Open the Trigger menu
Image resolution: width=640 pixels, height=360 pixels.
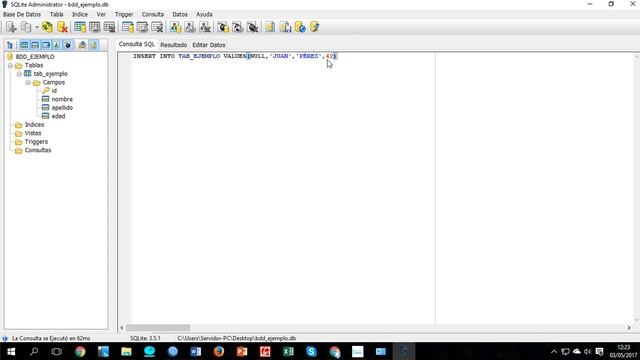pyautogui.click(x=124, y=14)
